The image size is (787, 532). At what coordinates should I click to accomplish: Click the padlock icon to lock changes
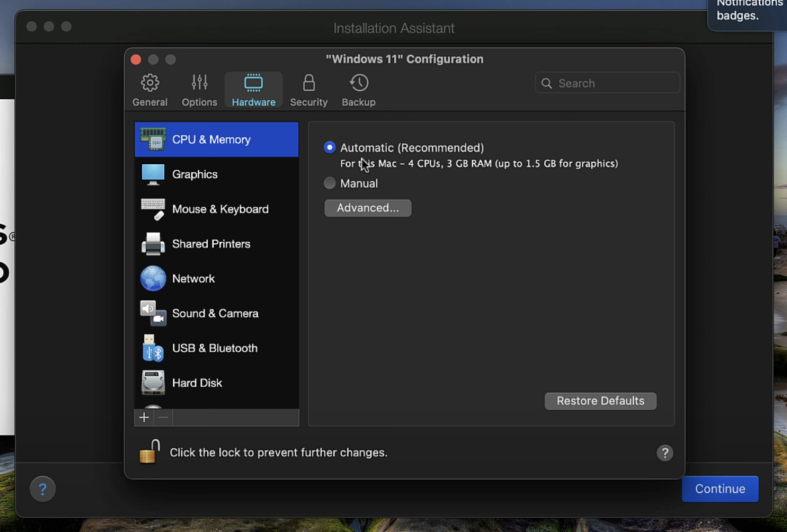coord(149,452)
